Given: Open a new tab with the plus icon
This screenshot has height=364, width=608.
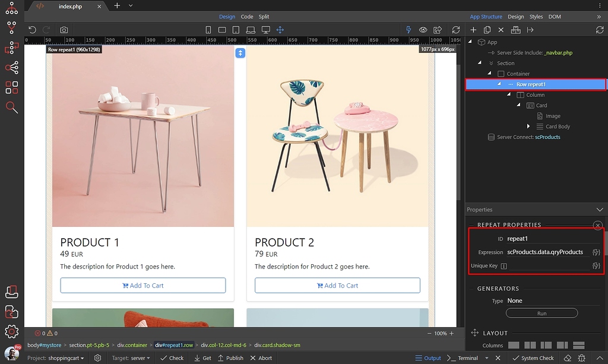Looking at the screenshot, I should coord(117,5).
